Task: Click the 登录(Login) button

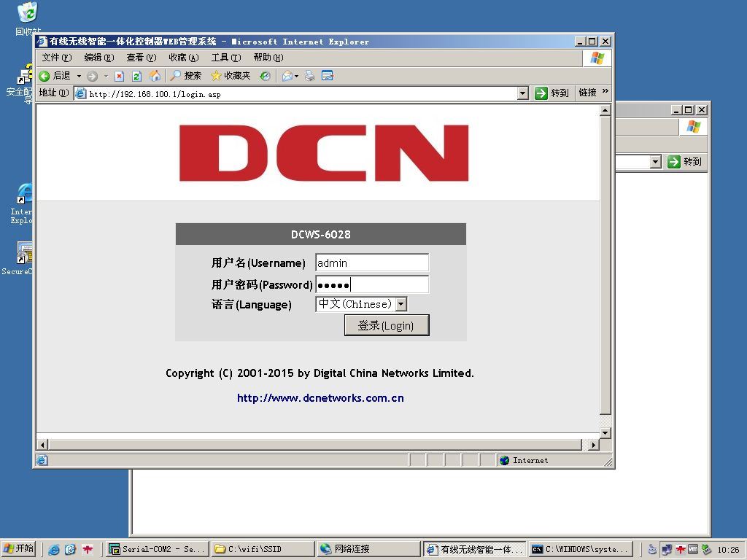Action: (x=387, y=325)
